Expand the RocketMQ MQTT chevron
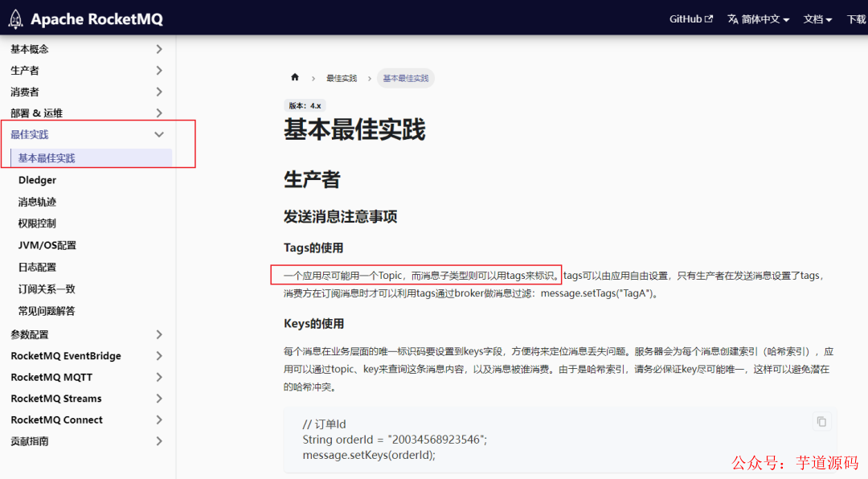Image resolution: width=868 pixels, height=479 pixels. coord(159,377)
